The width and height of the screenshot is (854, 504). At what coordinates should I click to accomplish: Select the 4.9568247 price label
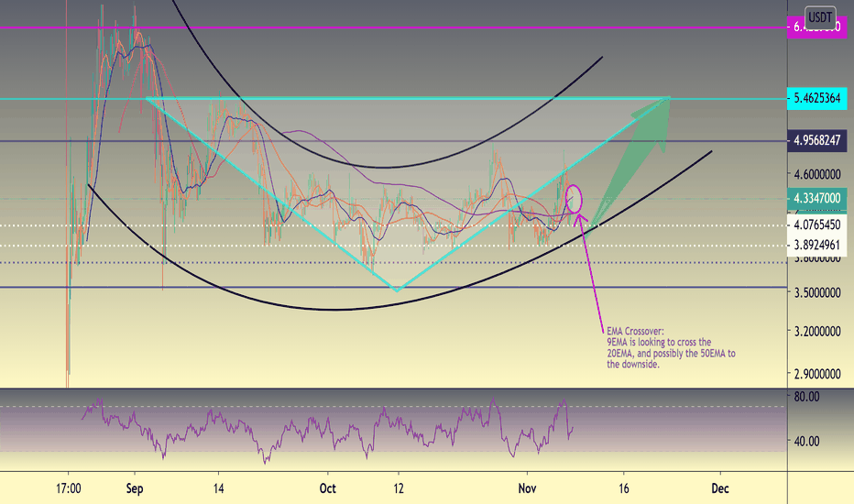tap(817, 140)
